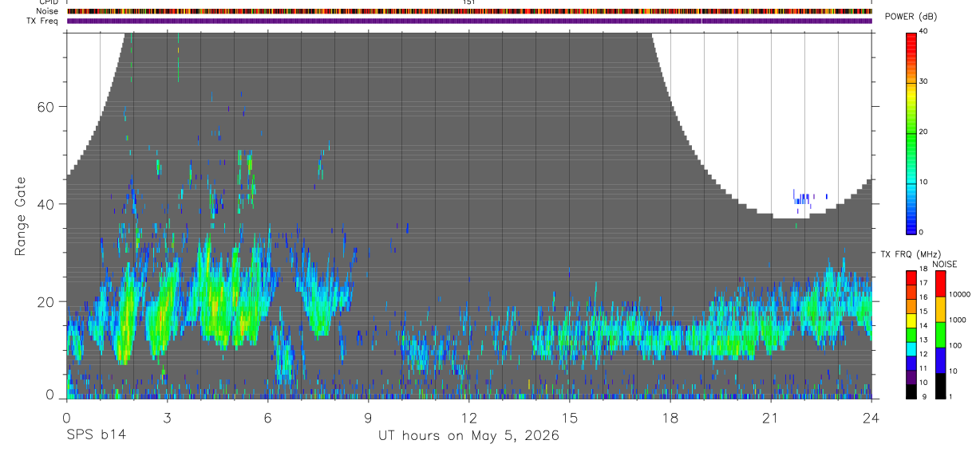This screenshot has height=452, width=980.
Task: Click the "Range Gate" axis title
Action: 21,217
